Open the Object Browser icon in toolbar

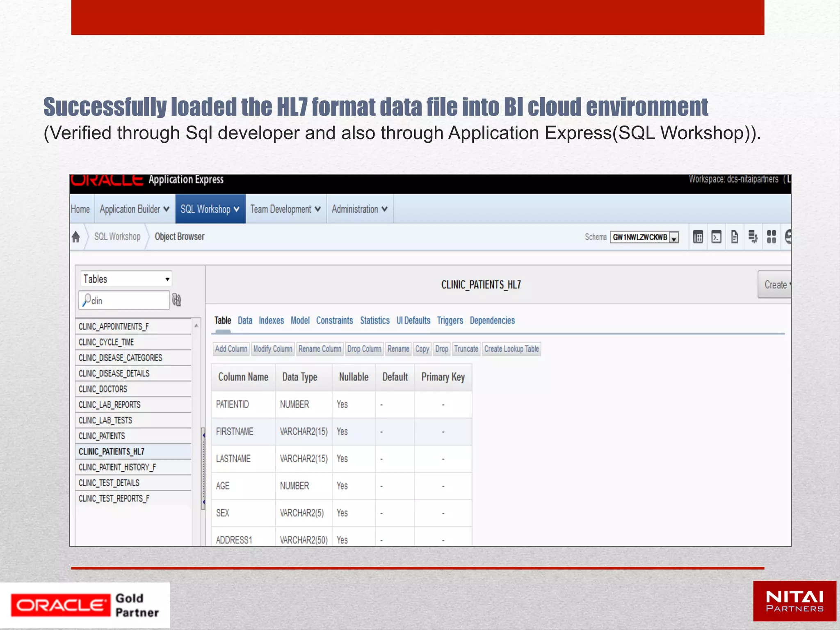pyautogui.click(x=698, y=237)
